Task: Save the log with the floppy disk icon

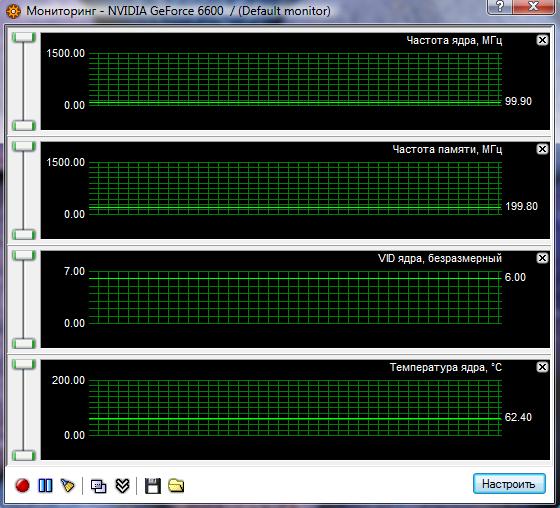Action: coord(152,486)
